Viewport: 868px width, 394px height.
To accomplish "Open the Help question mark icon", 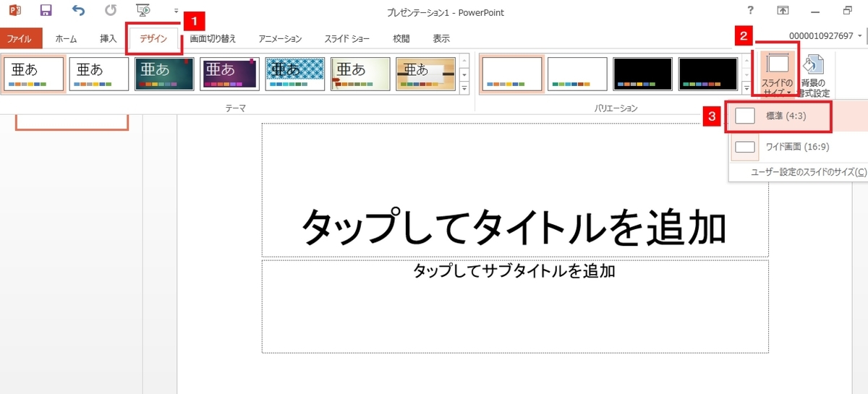I will click(749, 10).
